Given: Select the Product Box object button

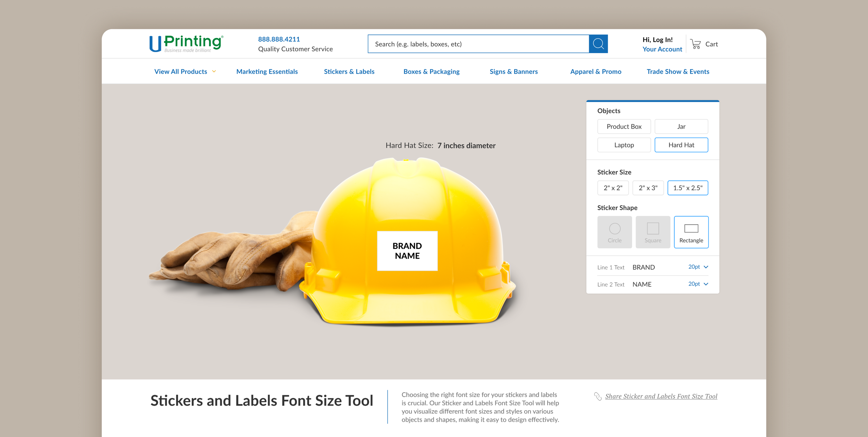Looking at the screenshot, I should point(624,127).
